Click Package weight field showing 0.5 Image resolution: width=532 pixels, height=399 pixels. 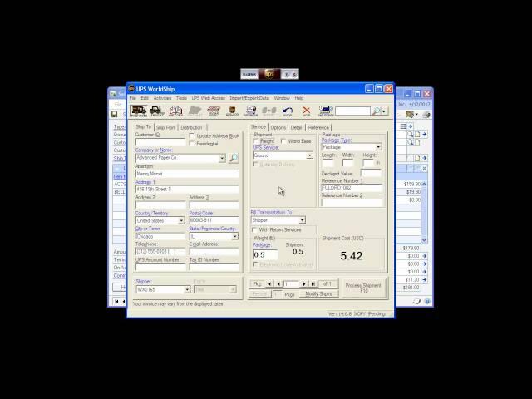point(265,254)
